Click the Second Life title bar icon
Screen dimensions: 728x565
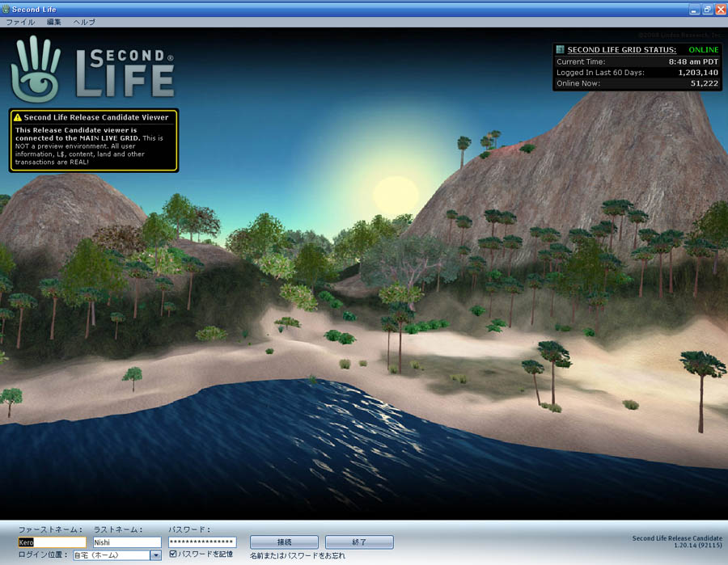click(x=6, y=9)
